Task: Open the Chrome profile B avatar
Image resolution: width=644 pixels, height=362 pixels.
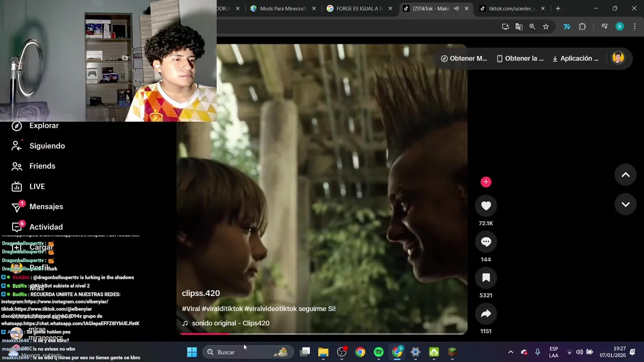Action: pos(620,27)
